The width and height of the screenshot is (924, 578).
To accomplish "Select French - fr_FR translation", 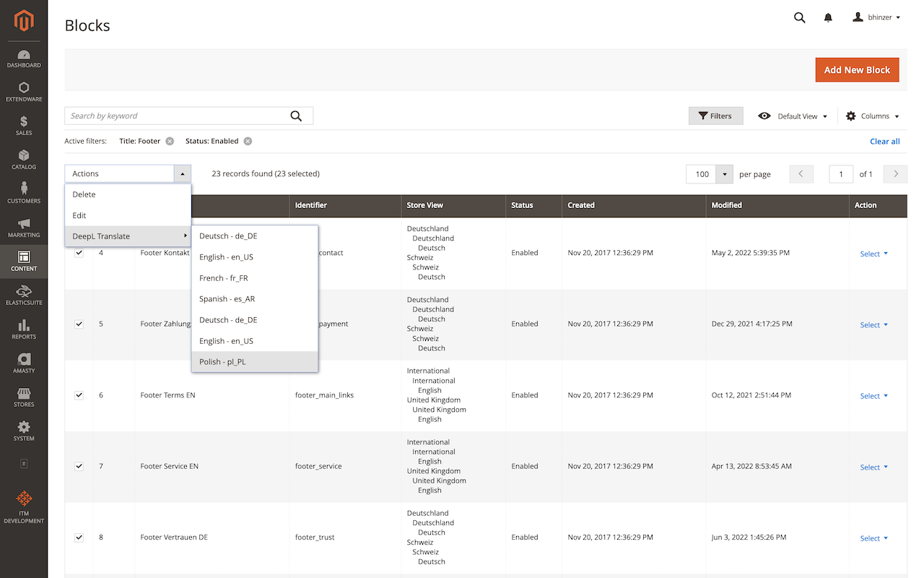I will 255,278.
